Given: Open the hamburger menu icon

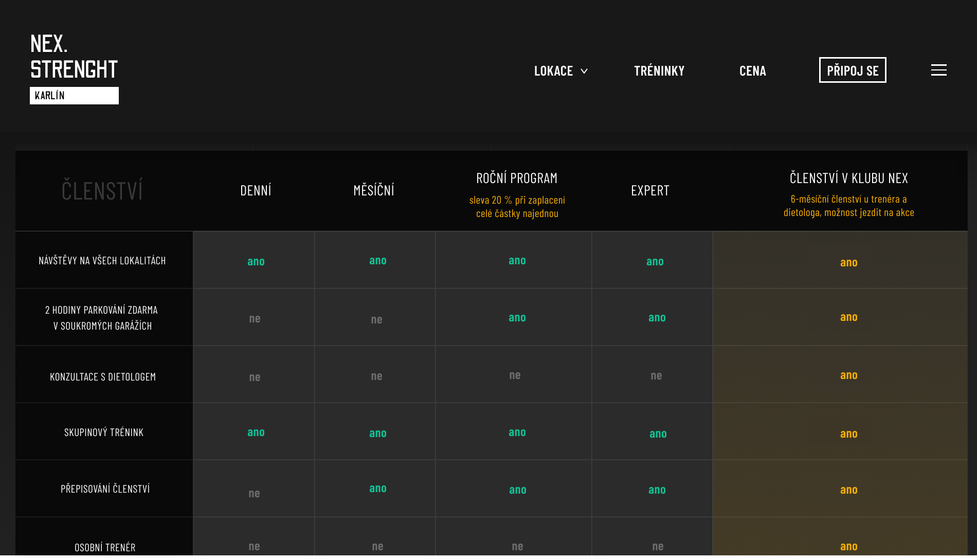Looking at the screenshot, I should click(x=938, y=70).
